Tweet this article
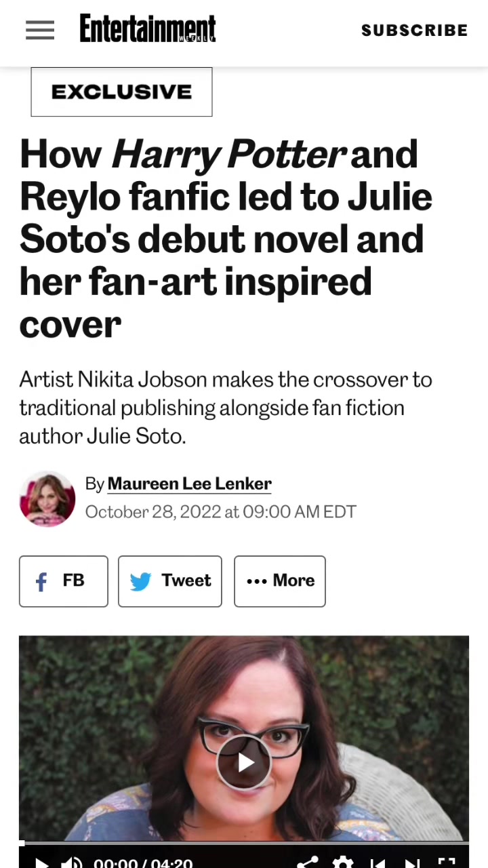Viewport: 488px width, 868px height. coord(169,581)
